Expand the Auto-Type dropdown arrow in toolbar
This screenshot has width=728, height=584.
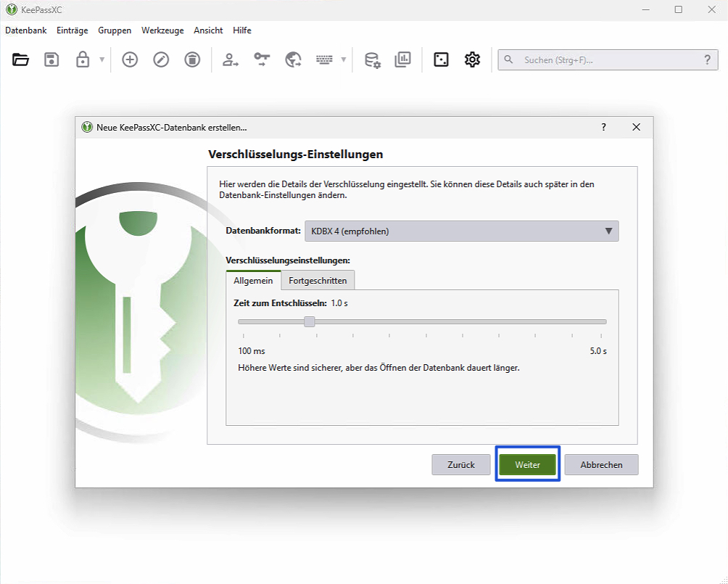[344, 60]
